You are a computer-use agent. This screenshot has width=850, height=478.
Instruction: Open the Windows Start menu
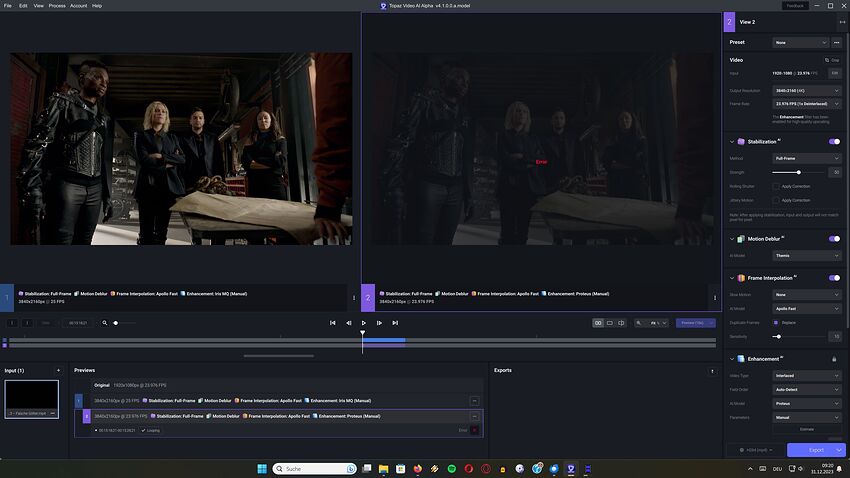[262, 469]
